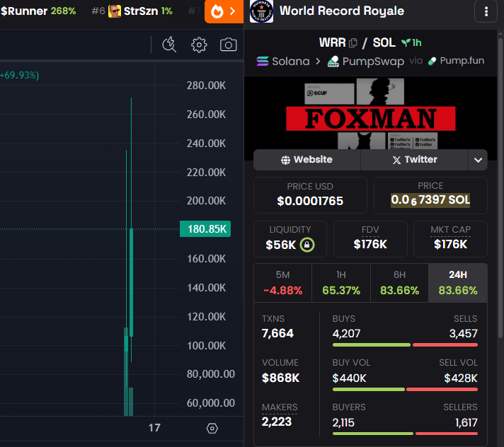Click the 180.85K current price label
504x447 pixels.
coord(205,229)
